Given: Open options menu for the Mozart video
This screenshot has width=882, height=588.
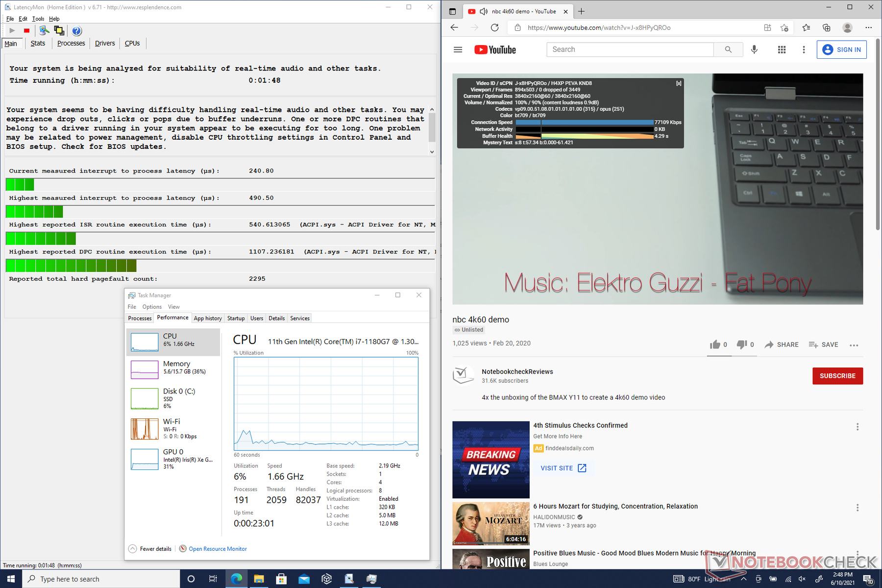Looking at the screenshot, I should click(857, 508).
